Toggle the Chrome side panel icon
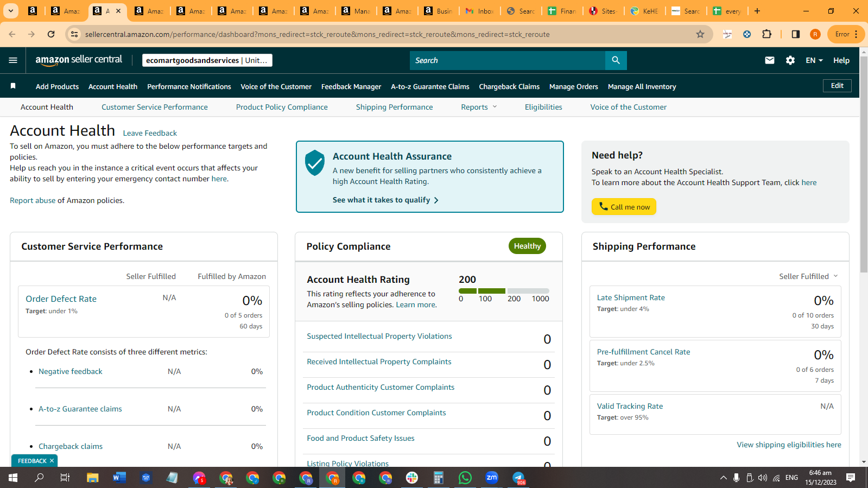The height and width of the screenshot is (488, 868). [x=796, y=34]
